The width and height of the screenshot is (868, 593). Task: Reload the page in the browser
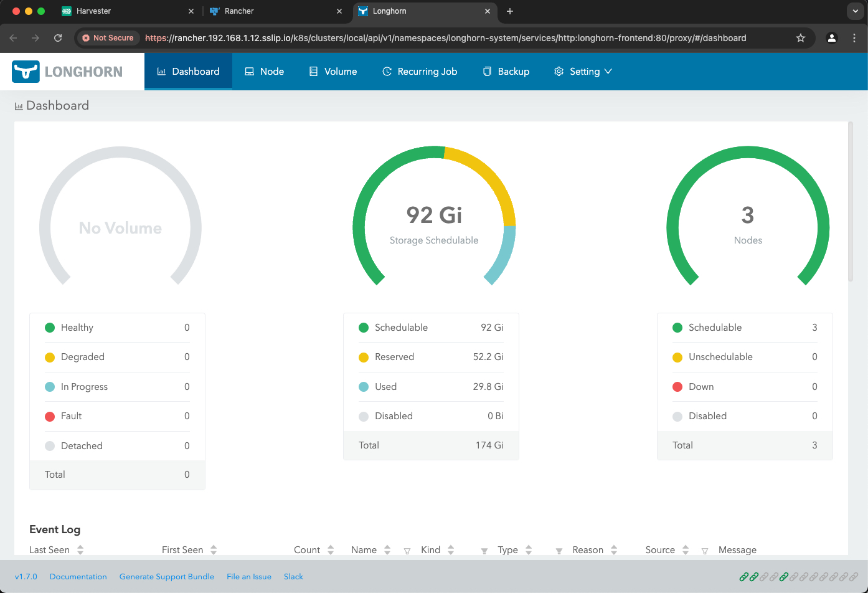pyautogui.click(x=58, y=38)
